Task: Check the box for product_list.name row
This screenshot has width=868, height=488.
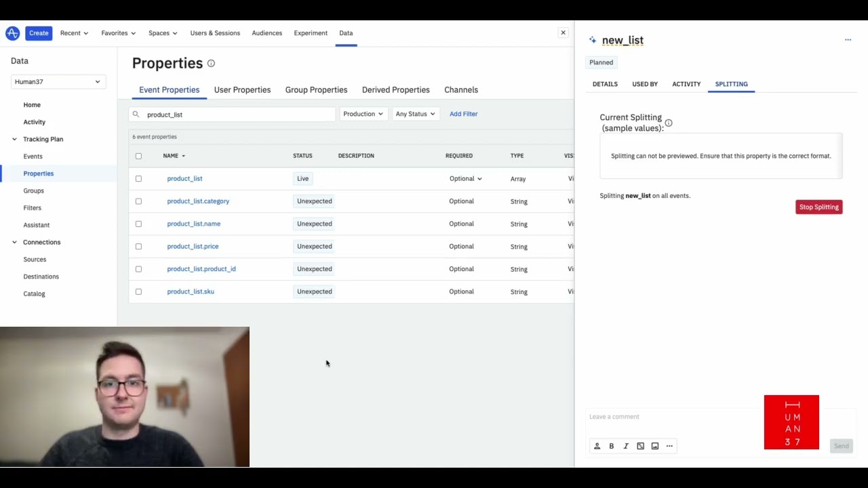Action: click(138, 224)
